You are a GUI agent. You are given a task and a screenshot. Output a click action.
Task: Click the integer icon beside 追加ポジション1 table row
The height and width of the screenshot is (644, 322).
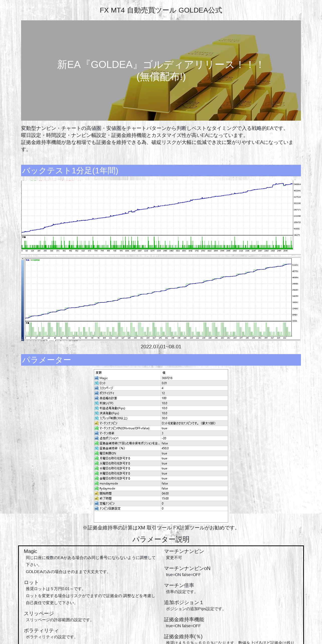[96, 438]
